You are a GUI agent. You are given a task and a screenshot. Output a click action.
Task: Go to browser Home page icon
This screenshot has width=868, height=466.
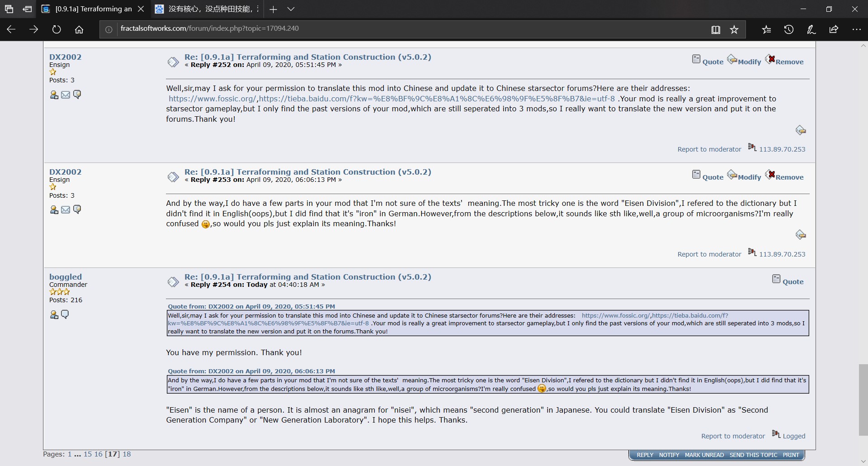tap(79, 29)
